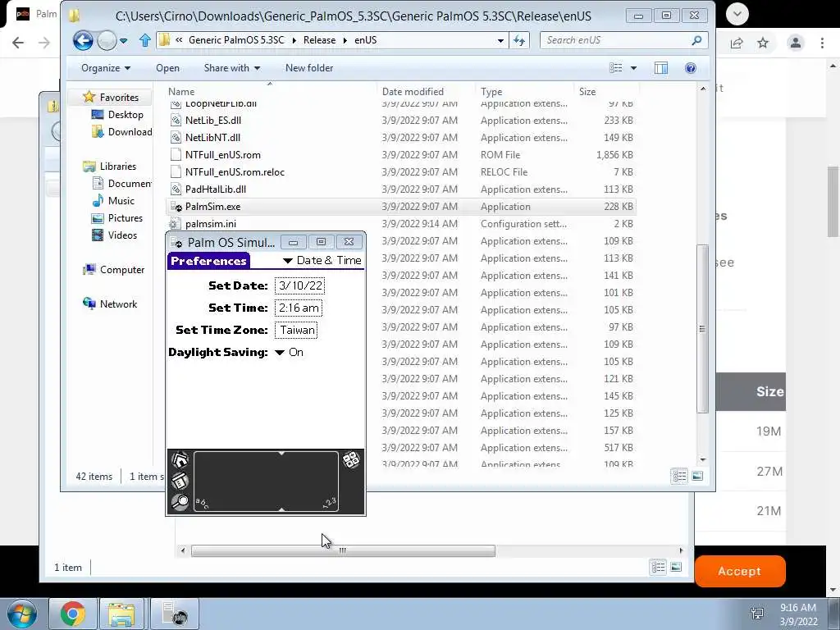The height and width of the screenshot is (630, 840).
Task: Click the Set Date 3/10/22 box
Action: 300,285
